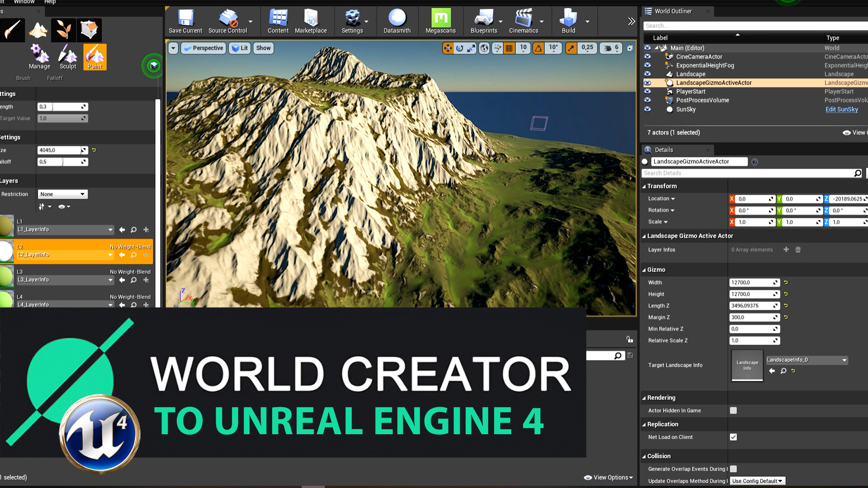
Task: Open Restriction None dropdown
Action: 62,194
